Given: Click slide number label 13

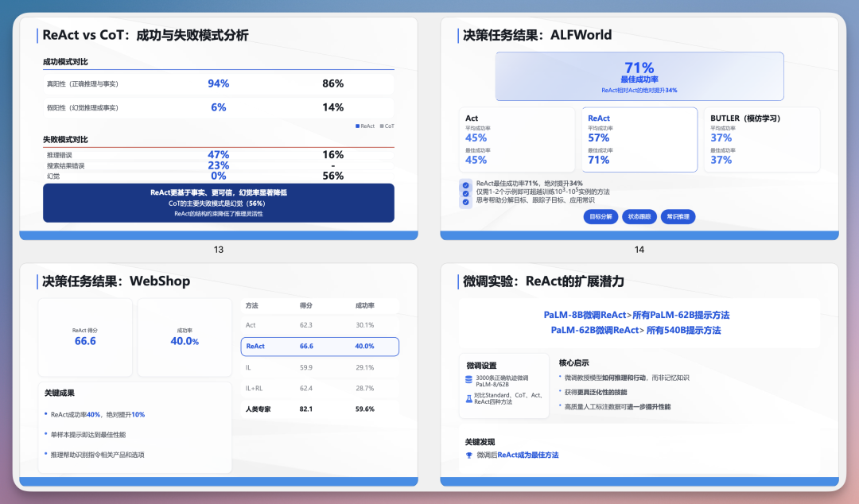Looking at the screenshot, I should pyautogui.click(x=219, y=250).
